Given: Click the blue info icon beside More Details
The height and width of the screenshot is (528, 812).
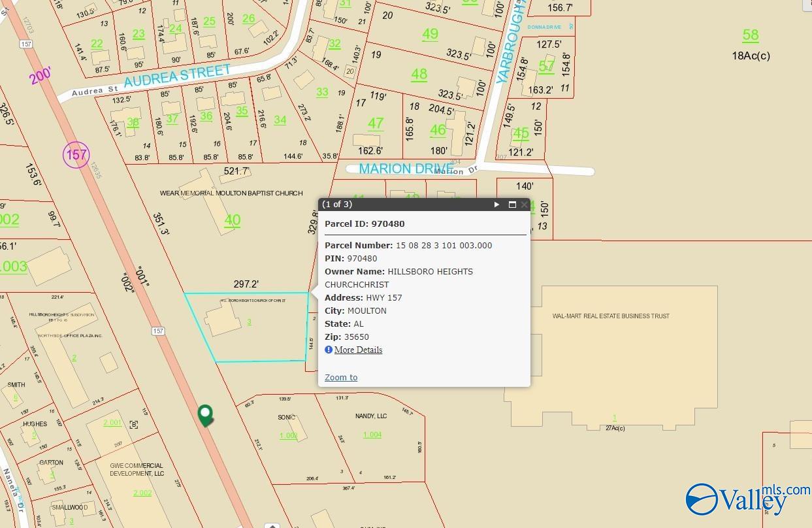Looking at the screenshot, I should pyautogui.click(x=329, y=350).
